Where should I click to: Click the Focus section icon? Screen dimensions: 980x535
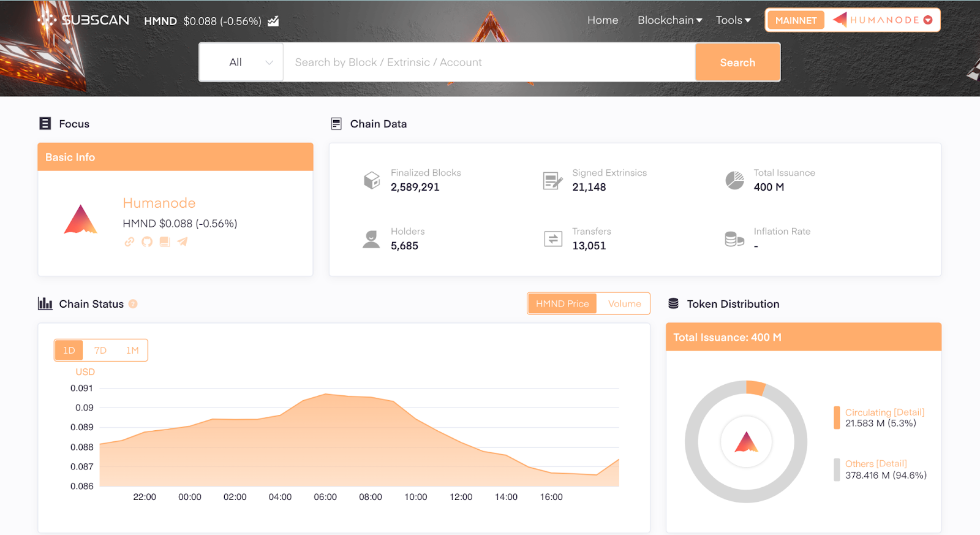[45, 124]
